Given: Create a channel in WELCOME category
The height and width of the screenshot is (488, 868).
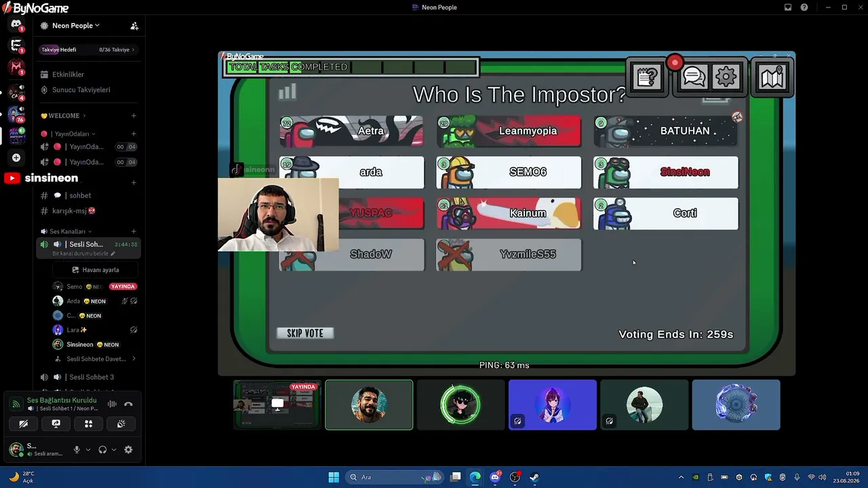Looking at the screenshot, I should (x=134, y=116).
